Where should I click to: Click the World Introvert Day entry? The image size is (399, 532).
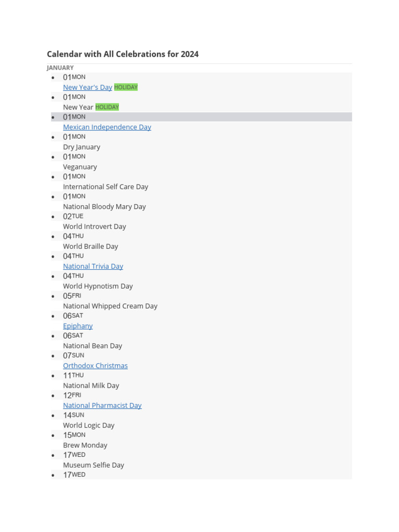pos(95,227)
